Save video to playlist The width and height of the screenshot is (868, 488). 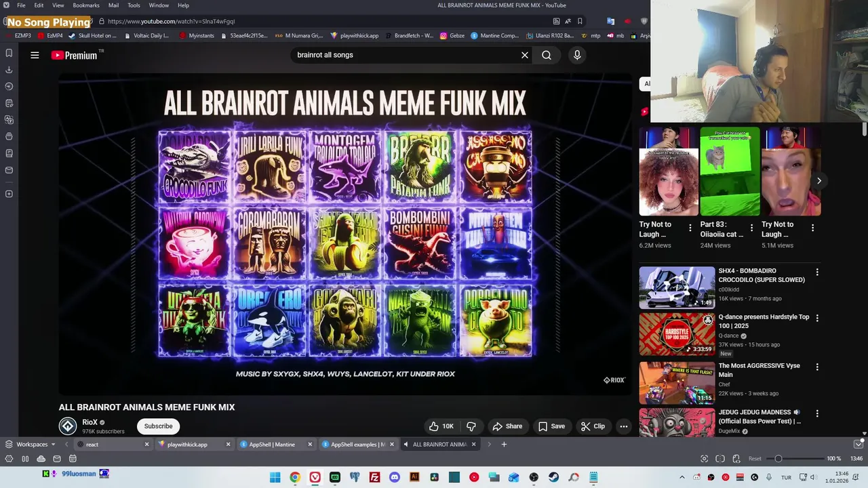(x=551, y=426)
